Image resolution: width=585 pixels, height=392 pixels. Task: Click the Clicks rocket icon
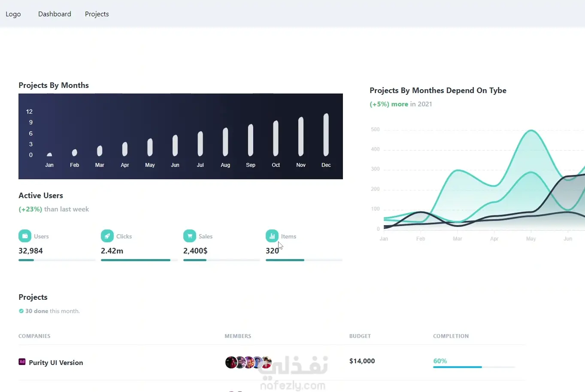(x=107, y=236)
